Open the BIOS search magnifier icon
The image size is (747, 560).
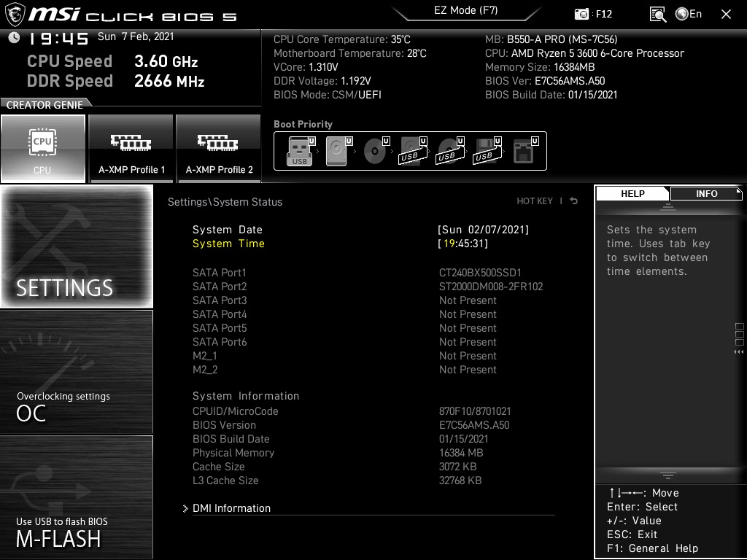(x=658, y=15)
